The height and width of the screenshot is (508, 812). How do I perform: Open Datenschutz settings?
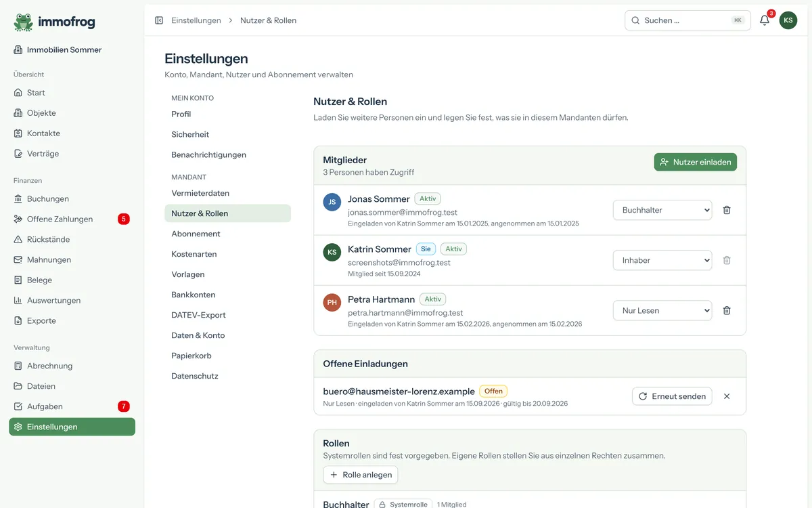[227, 376]
